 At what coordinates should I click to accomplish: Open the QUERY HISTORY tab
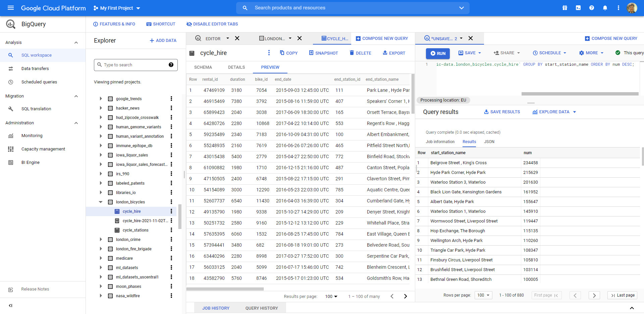point(262,308)
